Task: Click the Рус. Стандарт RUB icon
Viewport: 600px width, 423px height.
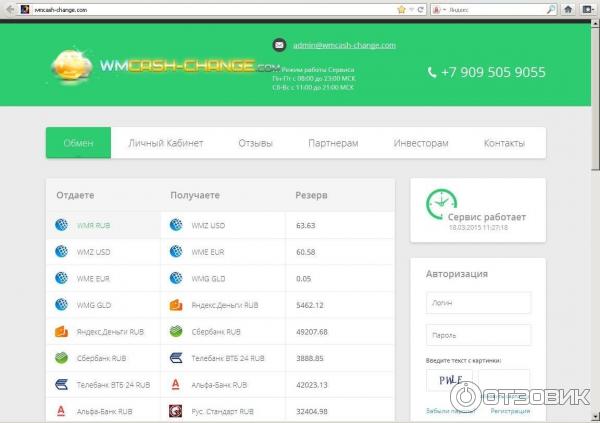Action: [175, 410]
